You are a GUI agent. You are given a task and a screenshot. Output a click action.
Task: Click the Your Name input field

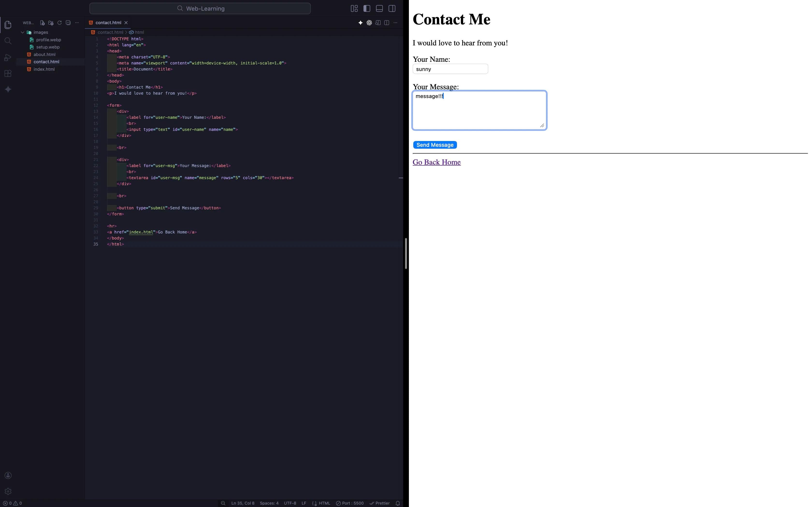(450, 69)
